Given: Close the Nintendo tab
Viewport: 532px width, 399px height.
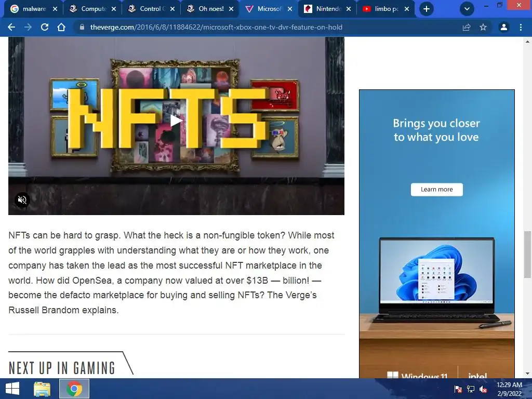Looking at the screenshot, I should [x=349, y=9].
